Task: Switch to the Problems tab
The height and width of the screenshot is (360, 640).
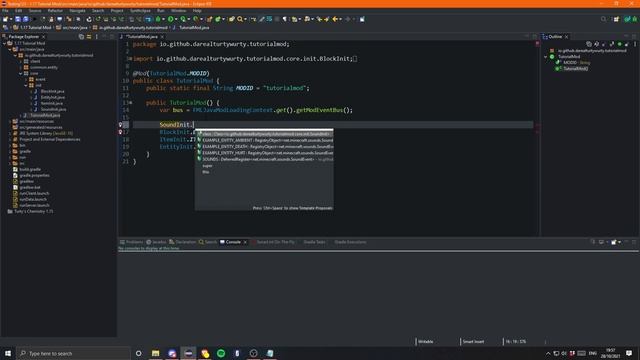Action: coord(131,242)
